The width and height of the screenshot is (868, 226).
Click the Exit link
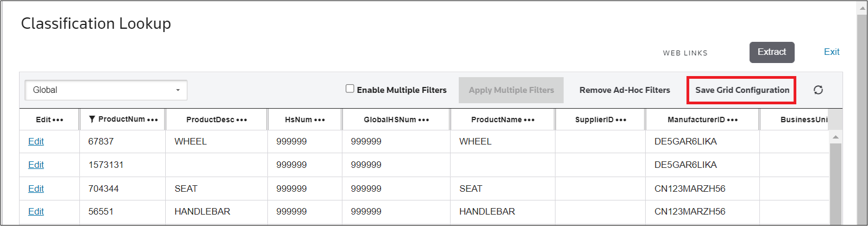click(x=832, y=52)
